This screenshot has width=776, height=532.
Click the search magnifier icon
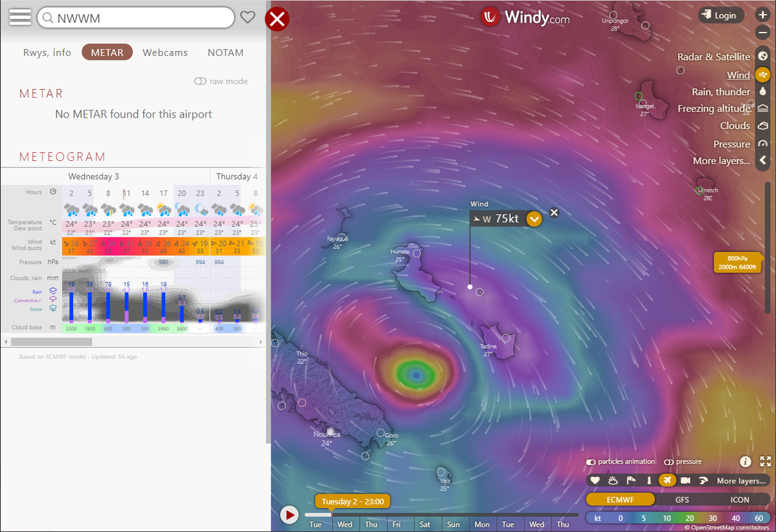[47, 19]
